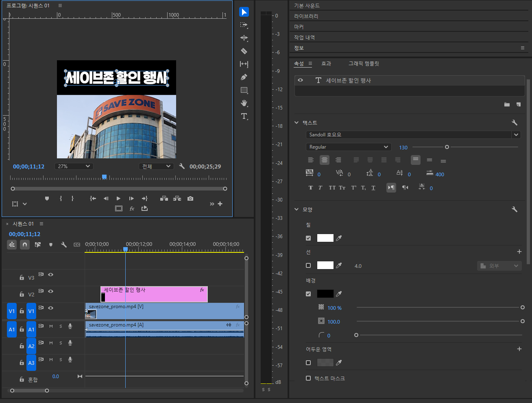Go to In point
Image resolution: width=532 pixels, height=403 pixels.
click(93, 199)
